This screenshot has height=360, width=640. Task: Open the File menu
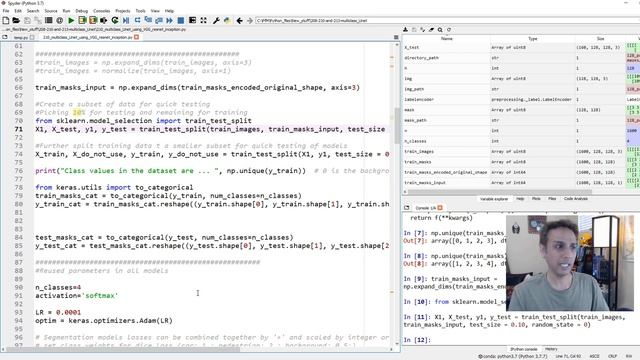[6, 11]
